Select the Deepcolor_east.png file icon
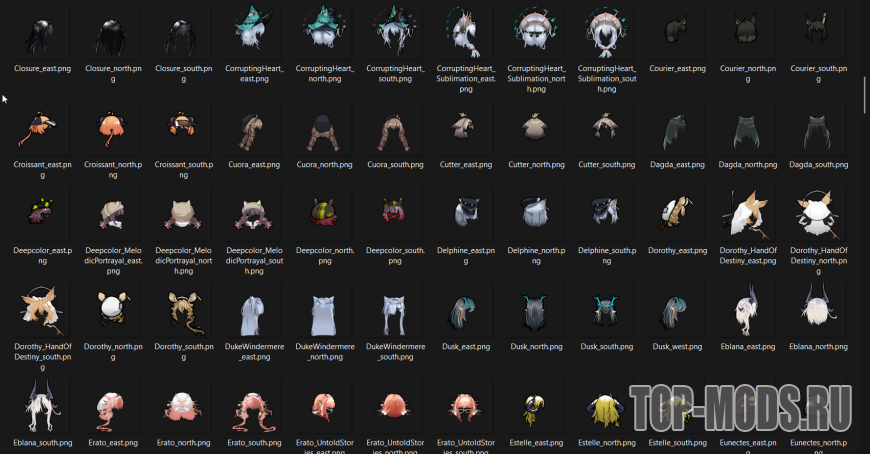The width and height of the screenshot is (870, 454). pyautogui.click(x=42, y=213)
